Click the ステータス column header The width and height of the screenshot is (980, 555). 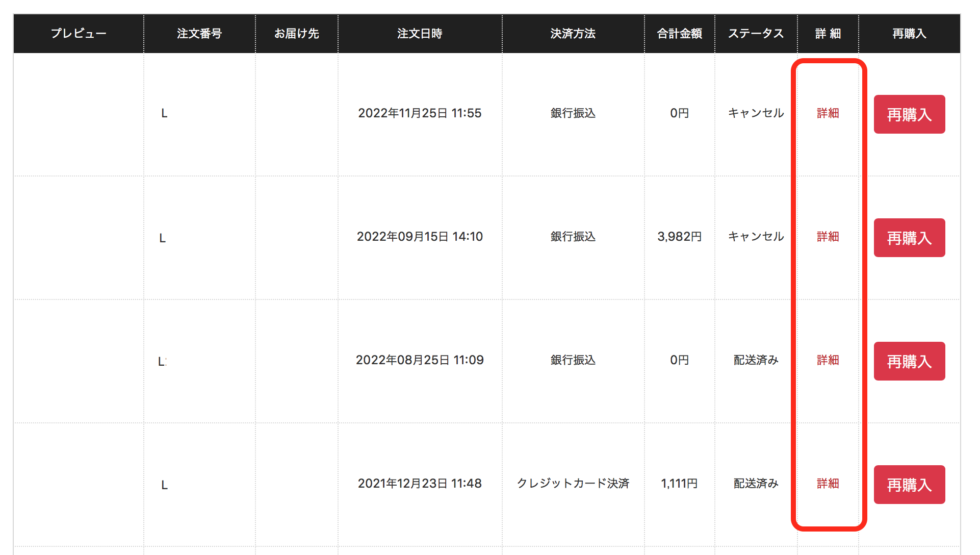click(756, 34)
